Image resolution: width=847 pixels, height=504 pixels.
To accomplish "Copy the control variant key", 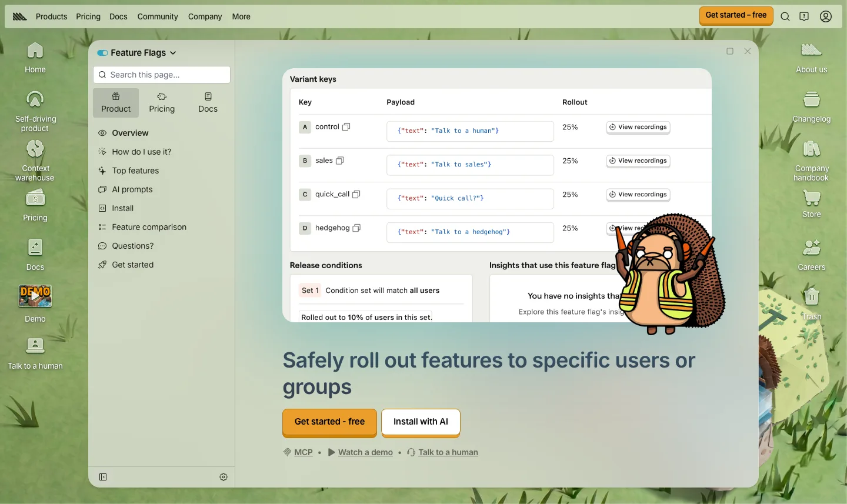I will click(x=346, y=127).
